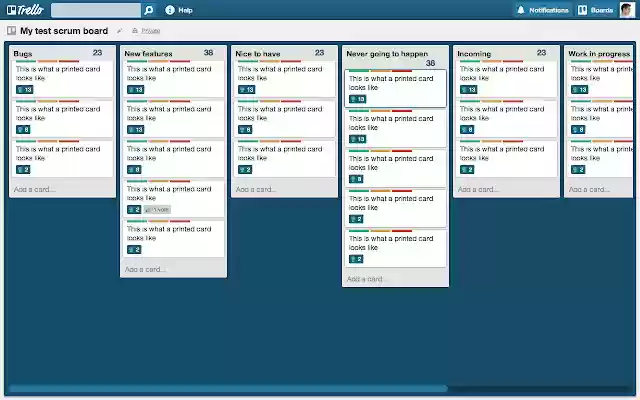Click the 8 points badge in Nice to have

[245, 130]
